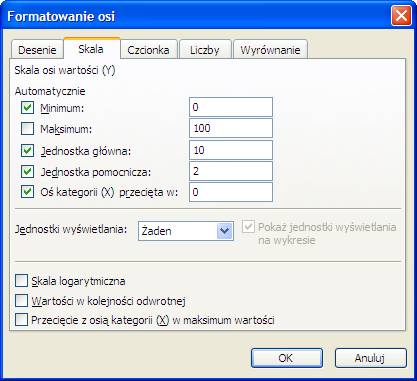The width and height of the screenshot is (417, 381).
Task: Click the axis crossing value field
Action: pyautogui.click(x=231, y=192)
